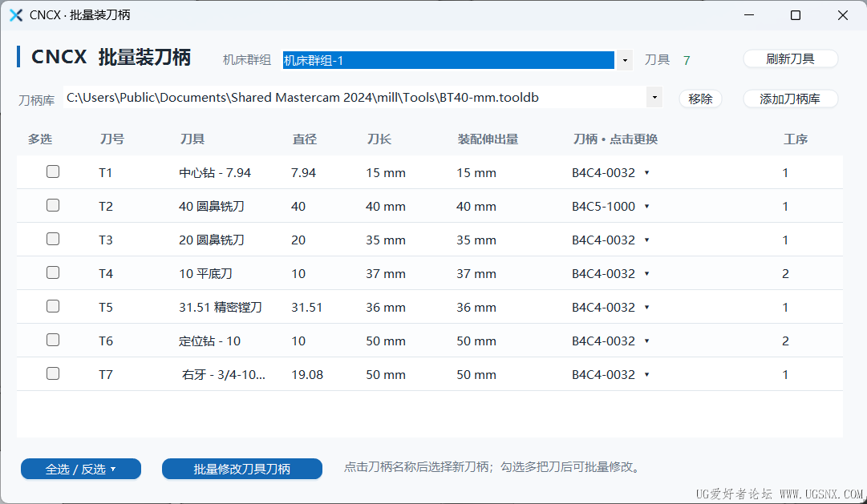Pick a new holder for T6

tap(610, 341)
